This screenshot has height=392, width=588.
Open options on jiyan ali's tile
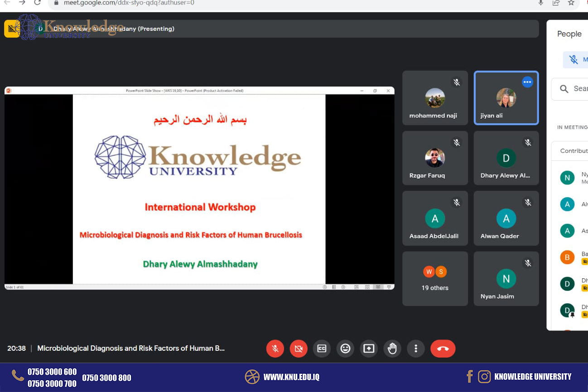point(527,82)
